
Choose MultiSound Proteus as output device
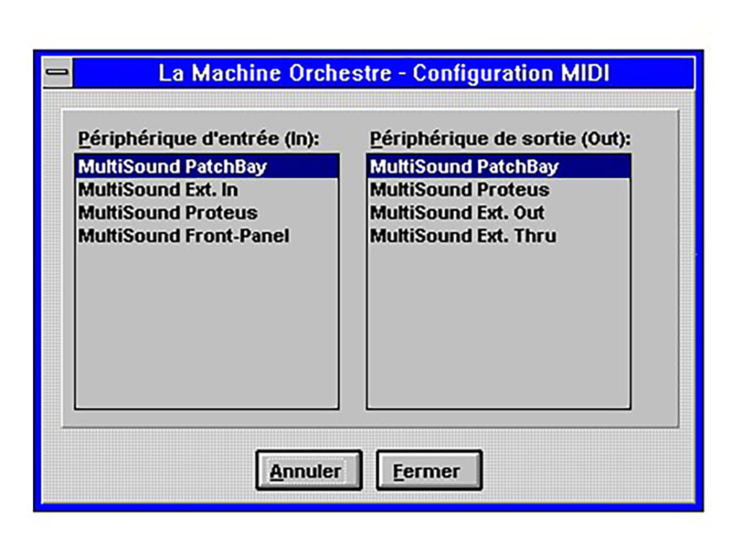click(x=499, y=189)
